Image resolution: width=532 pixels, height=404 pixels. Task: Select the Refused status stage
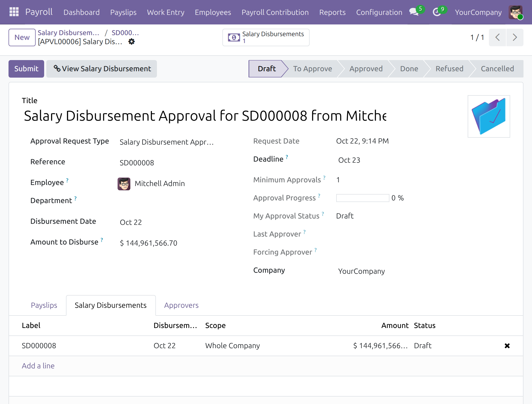(x=450, y=69)
